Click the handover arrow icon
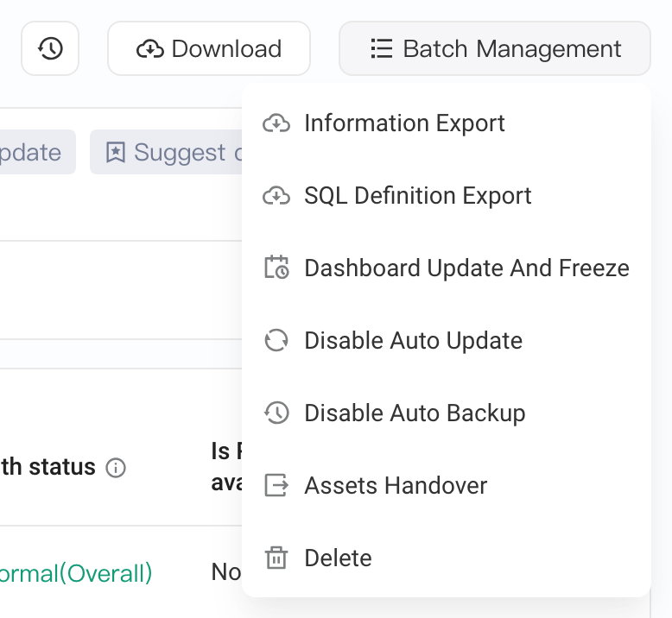The width and height of the screenshot is (672, 618). (277, 485)
